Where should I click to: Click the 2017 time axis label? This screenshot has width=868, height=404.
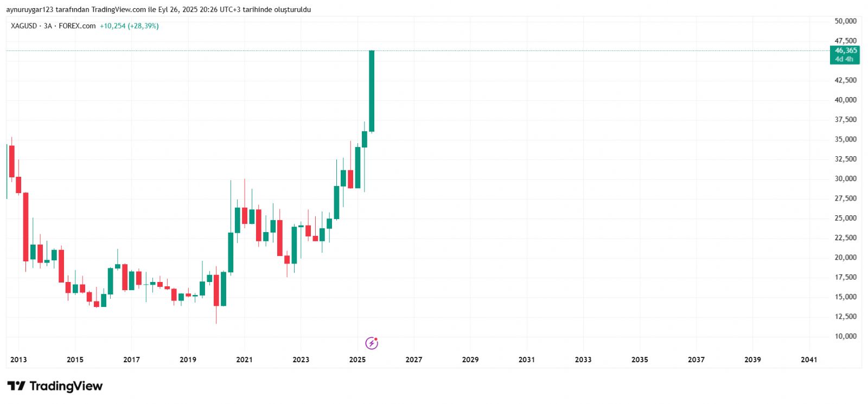131,360
